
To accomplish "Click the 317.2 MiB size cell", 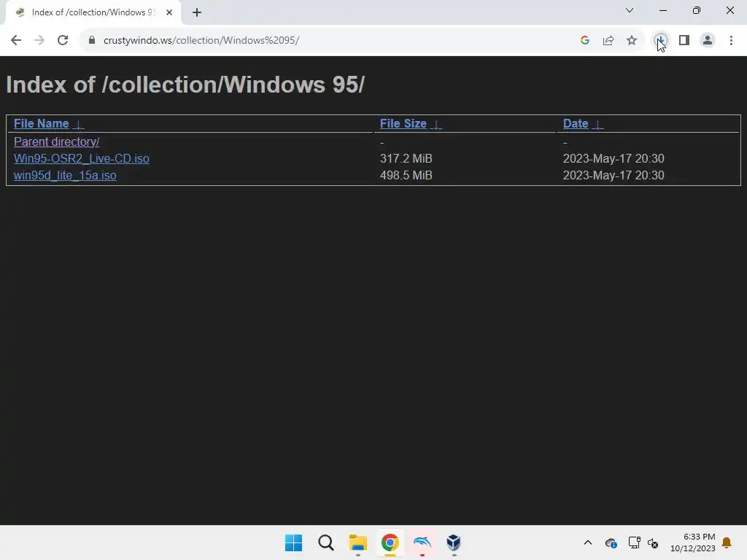I will click(406, 158).
